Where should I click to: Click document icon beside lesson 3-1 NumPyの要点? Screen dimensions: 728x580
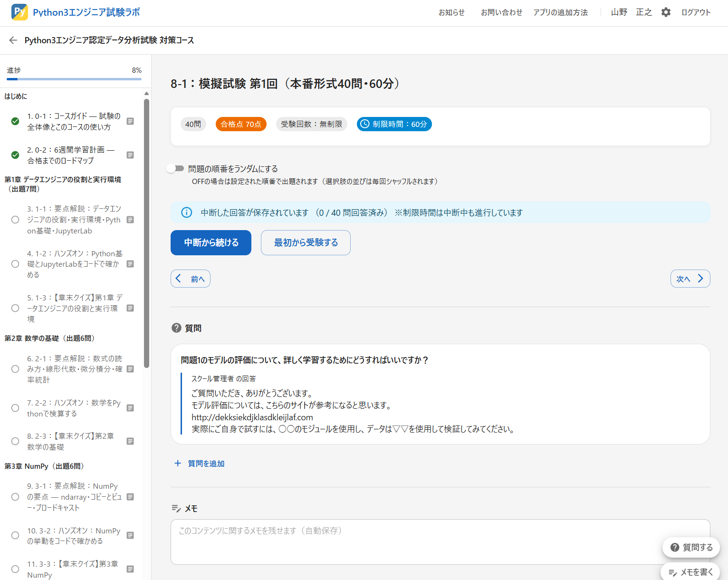[x=130, y=497]
